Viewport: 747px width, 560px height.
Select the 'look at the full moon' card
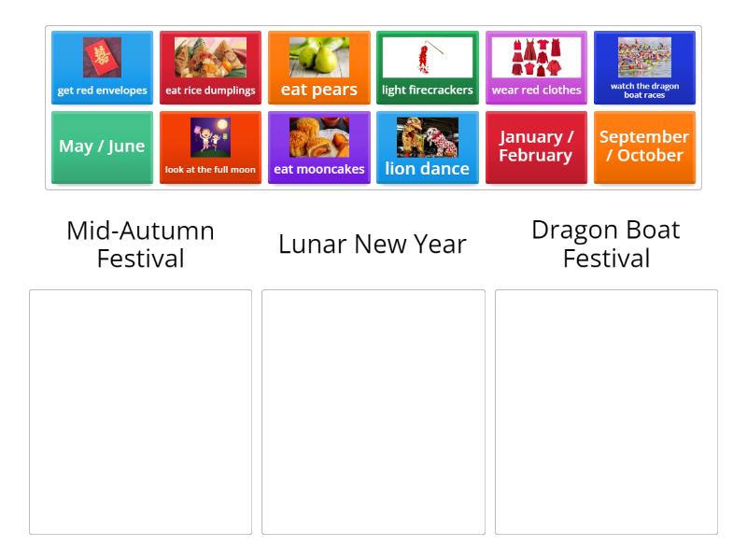[210, 147]
